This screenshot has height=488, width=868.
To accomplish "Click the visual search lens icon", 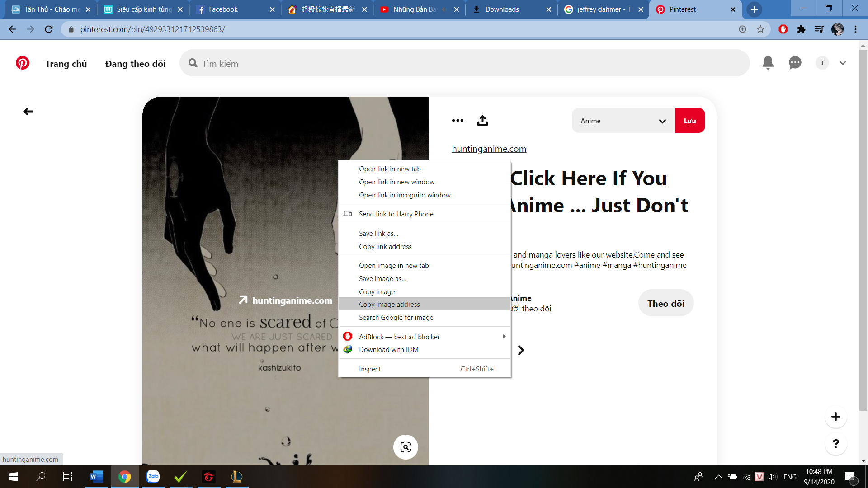I will coord(406,447).
